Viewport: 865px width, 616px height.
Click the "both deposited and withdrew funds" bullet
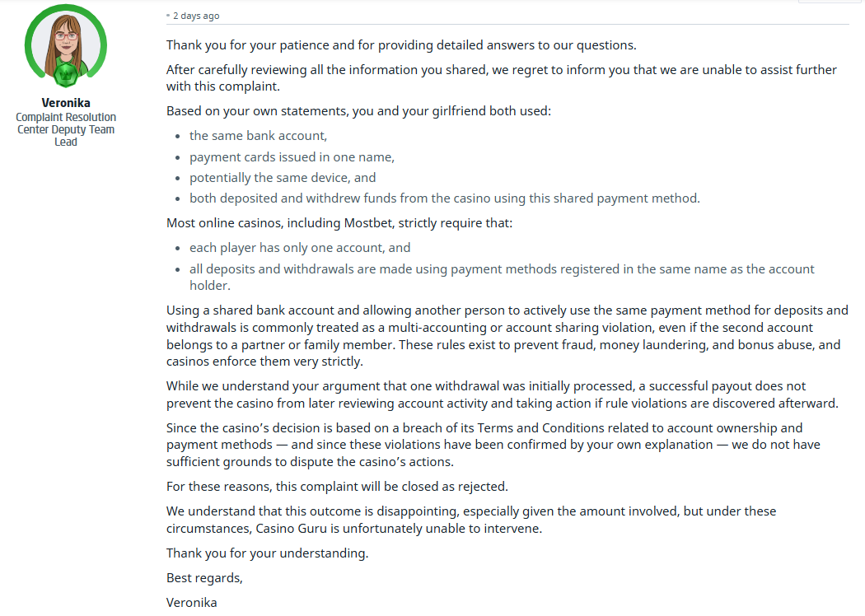point(444,198)
